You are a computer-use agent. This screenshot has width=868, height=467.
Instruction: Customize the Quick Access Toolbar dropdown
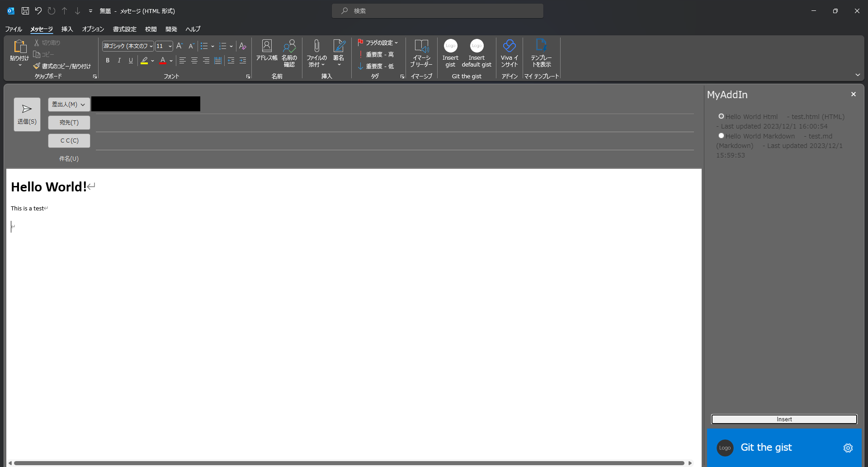[90, 11]
